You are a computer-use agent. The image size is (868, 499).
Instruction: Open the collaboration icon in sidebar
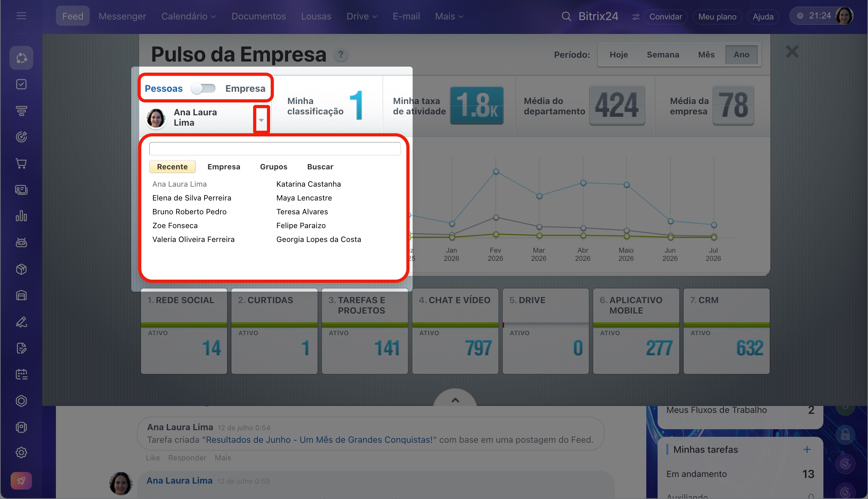pyautogui.click(x=21, y=58)
